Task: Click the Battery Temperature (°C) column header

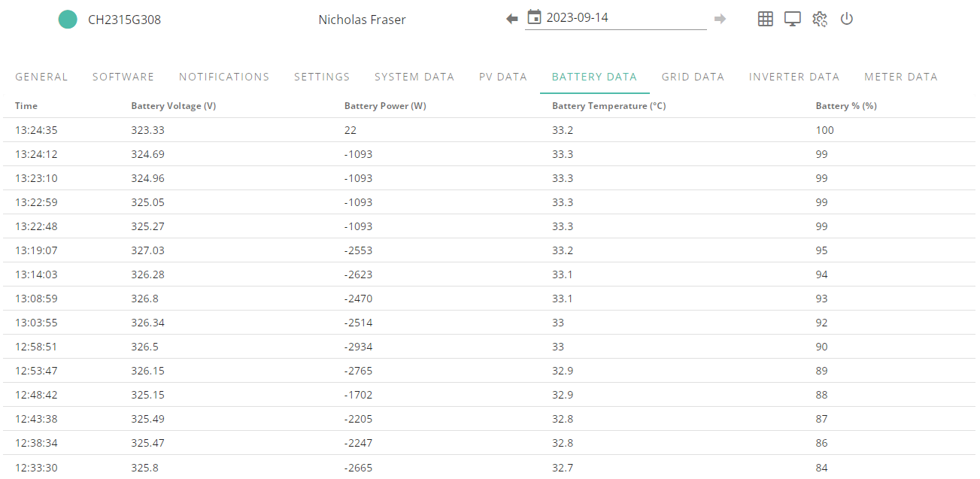Action: (609, 106)
